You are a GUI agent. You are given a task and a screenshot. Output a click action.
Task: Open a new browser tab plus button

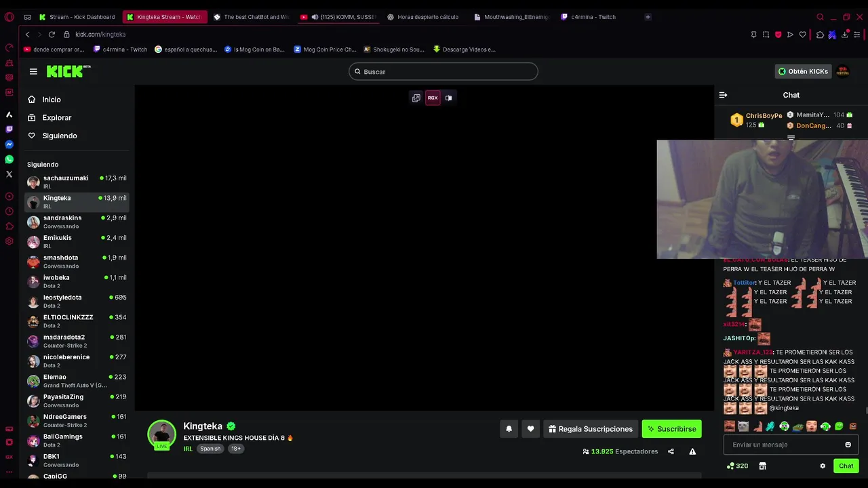pyautogui.click(x=648, y=17)
